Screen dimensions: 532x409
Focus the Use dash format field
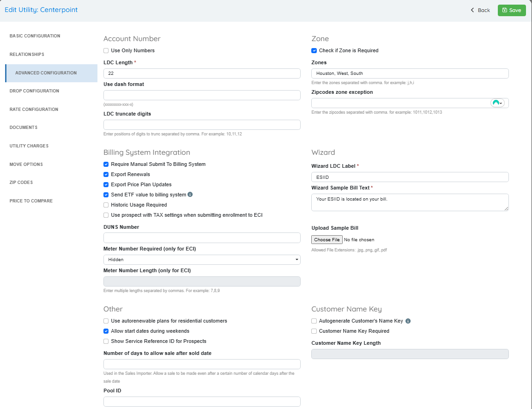click(x=202, y=95)
